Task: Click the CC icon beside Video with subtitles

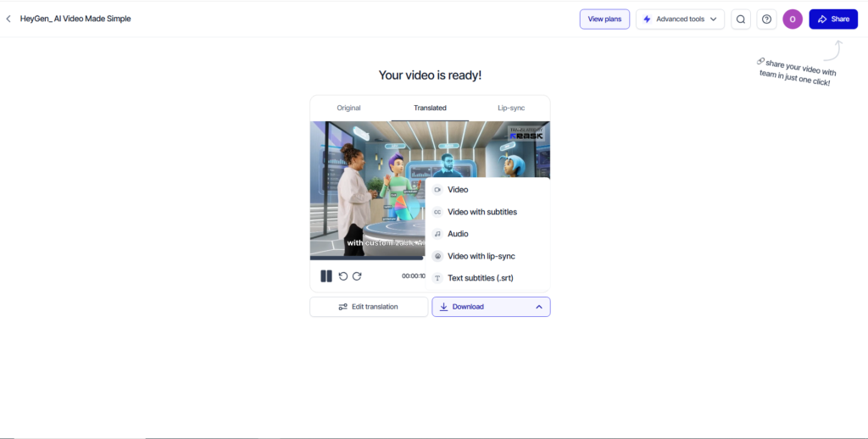Action: pos(437,212)
